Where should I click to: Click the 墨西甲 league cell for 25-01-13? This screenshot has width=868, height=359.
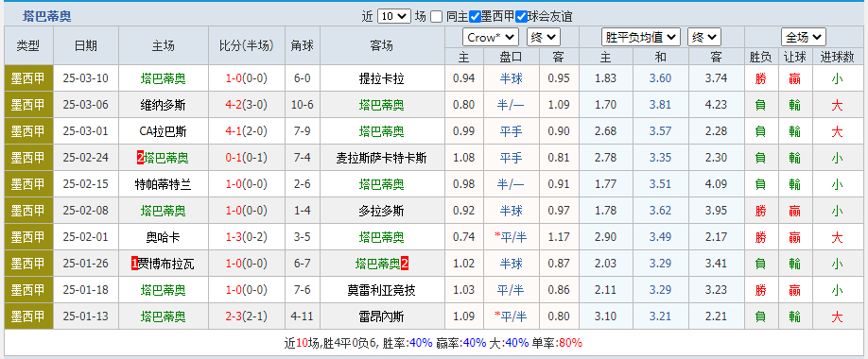28,316
